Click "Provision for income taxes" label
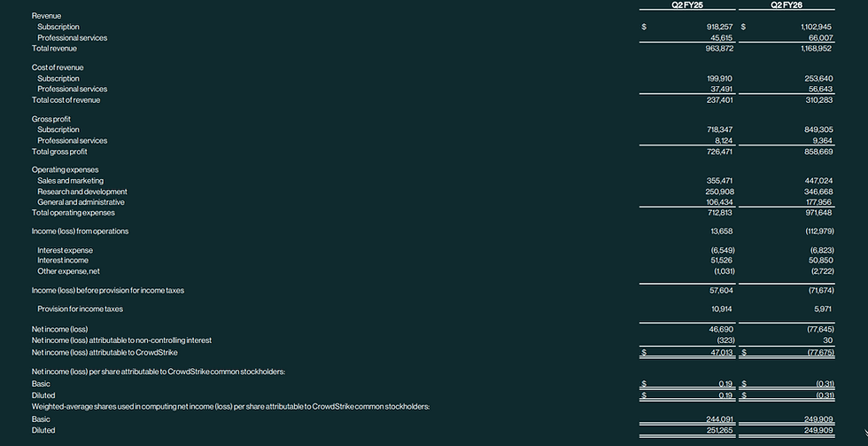Viewport: 868px width, 446px height. [x=80, y=309]
